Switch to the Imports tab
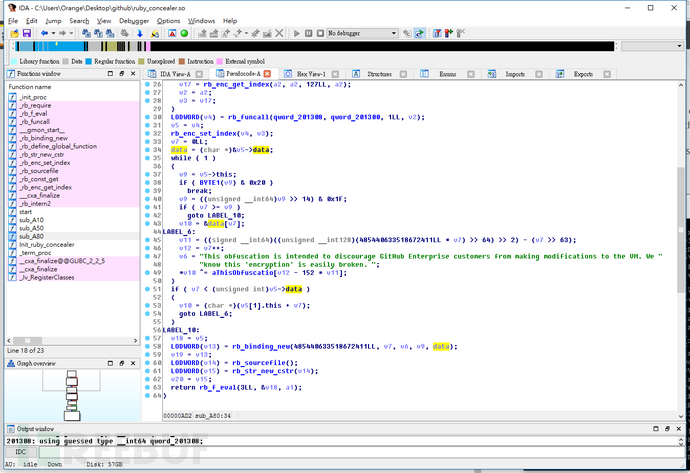This screenshot has width=690, height=473. 514,74
